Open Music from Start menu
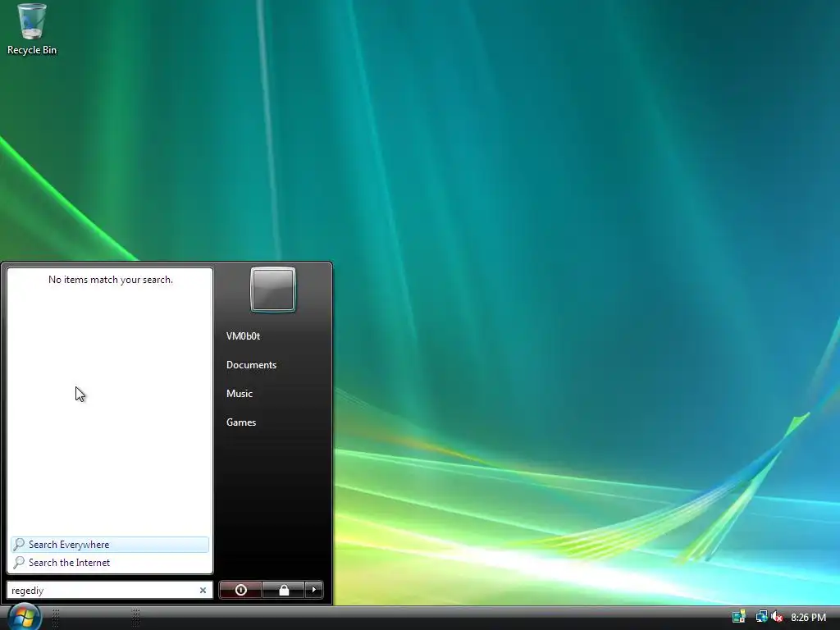Screen dimensions: 840x630 point(240,393)
